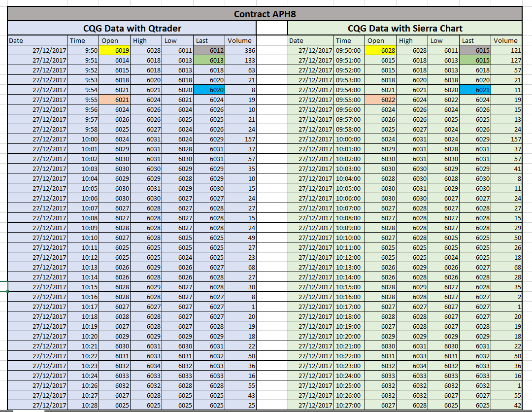Click Qtrader Volume cell 336

click(x=240, y=51)
